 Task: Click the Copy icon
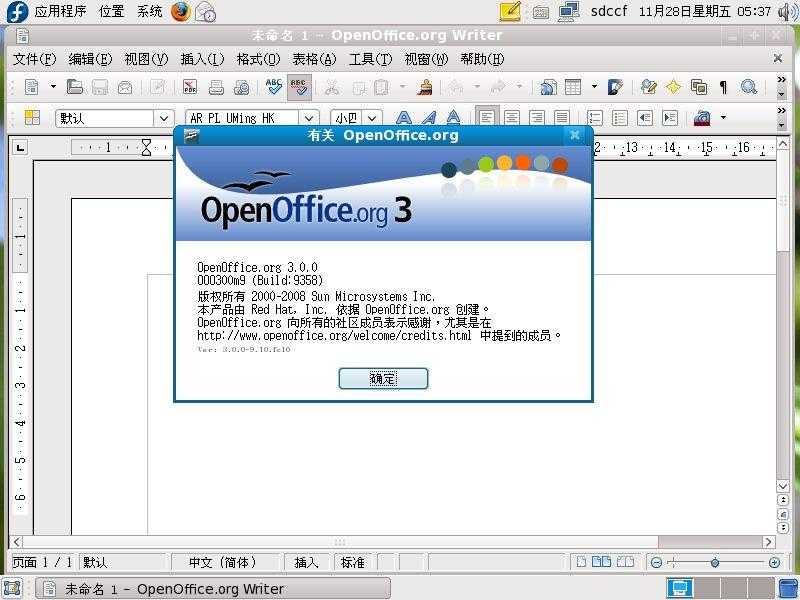pyautogui.click(x=359, y=87)
